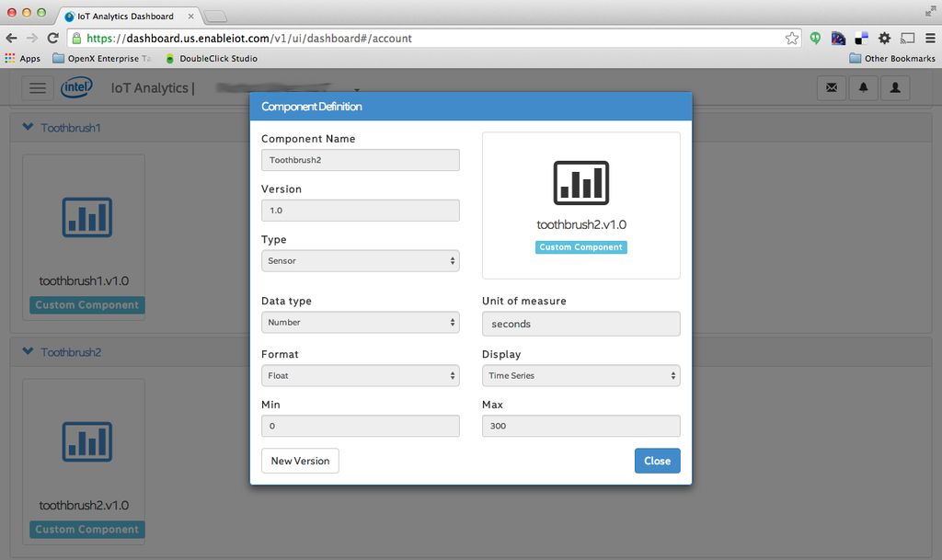Open the Type dropdown set to Sensor
The width and height of the screenshot is (942, 560).
point(361,260)
